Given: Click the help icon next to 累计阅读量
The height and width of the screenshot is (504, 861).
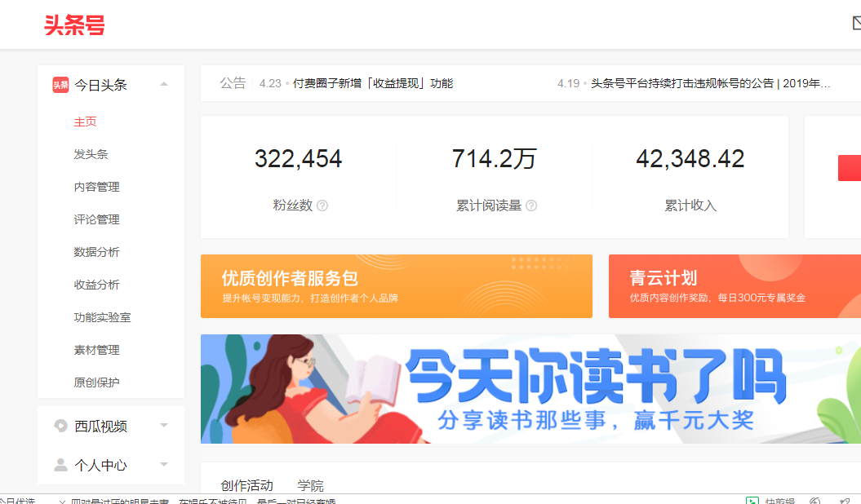Looking at the screenshot, I should point(531,206).
